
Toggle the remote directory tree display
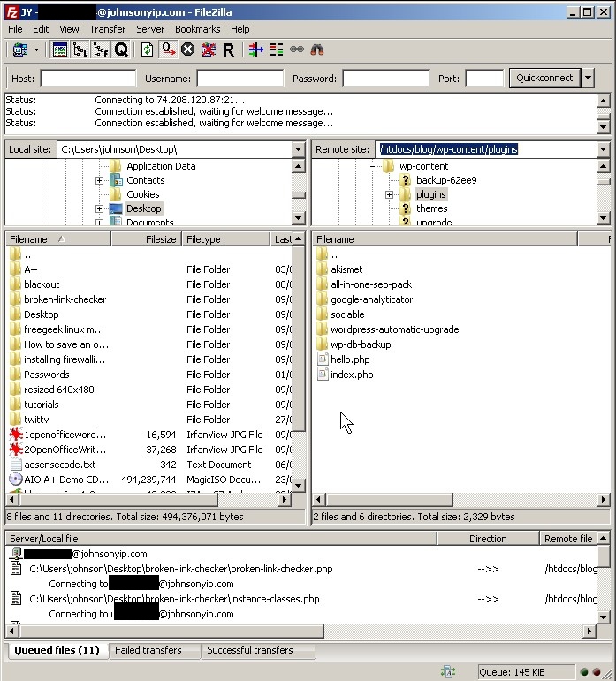coord(101,50)
